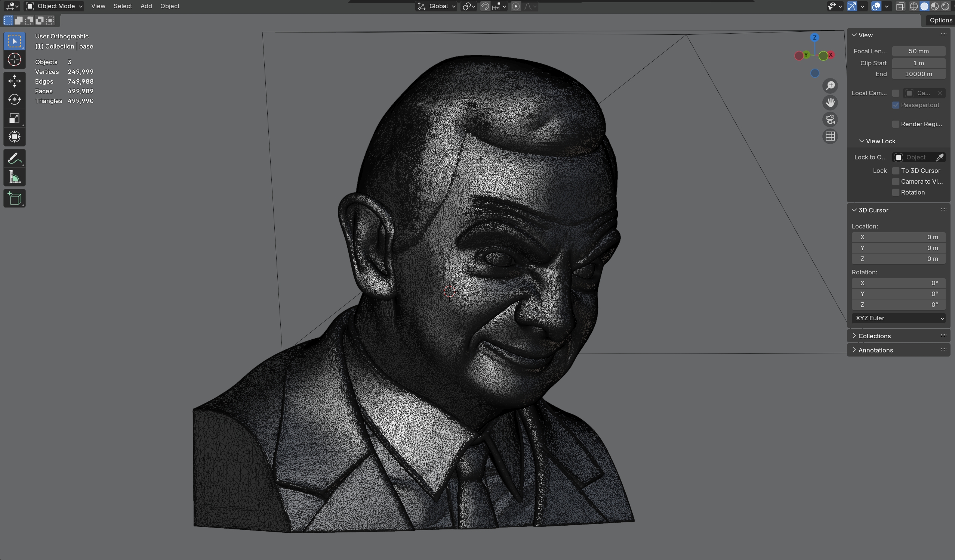The image size is (955, 560).
Task: Open the Select menu
Action: (x=122, y=6)
